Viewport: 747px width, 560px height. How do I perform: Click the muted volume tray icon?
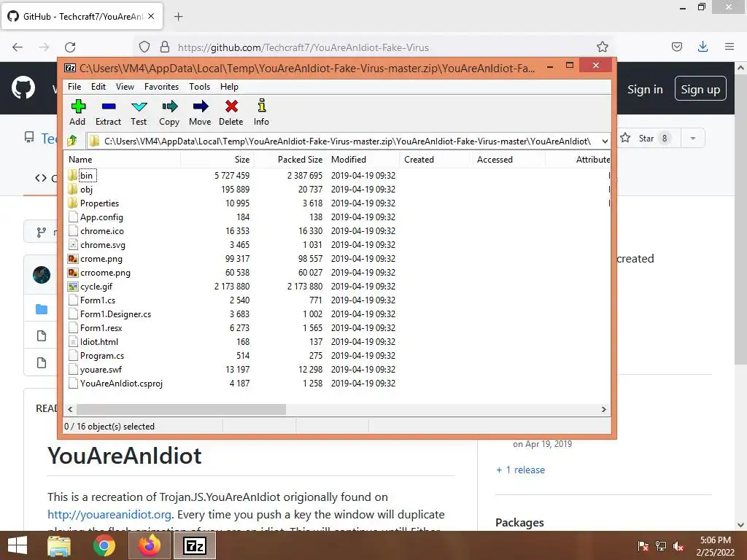pyautogui.click(x=678, y=545)
